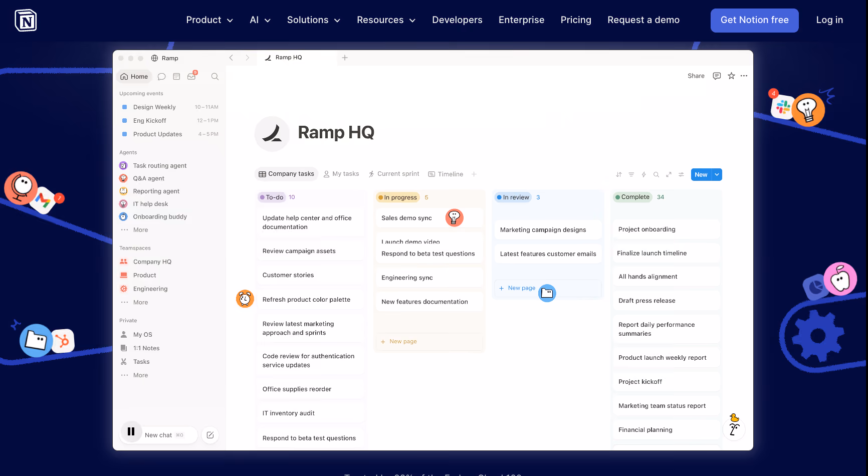Viewport: 868px width, 476px height.
Task: Open the view settings sliders icon
Action: (681, 175)
